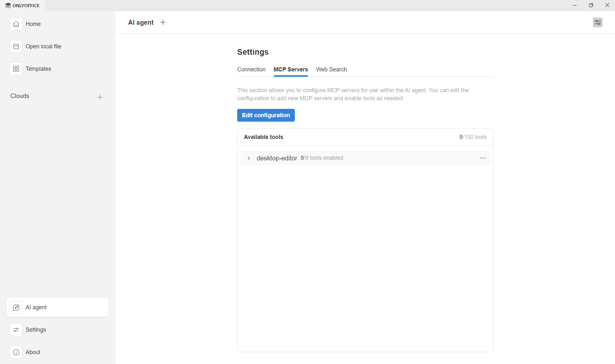Click the Available tools header
The width and height of the screenshot is (615, 364).
[x=263, y=137]
